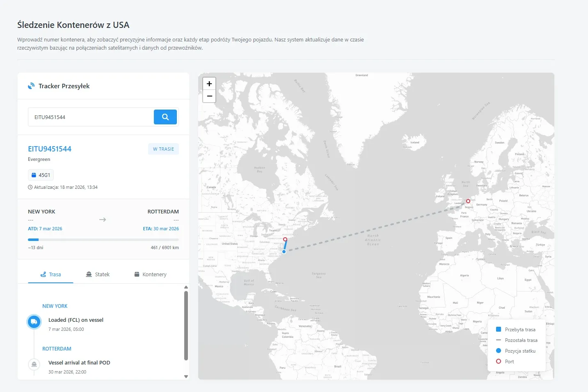The width and height of the screenshot is (588, 392).
Task: Click the truck icon for Loaded on vessel
Action: [x=34, y=322]
